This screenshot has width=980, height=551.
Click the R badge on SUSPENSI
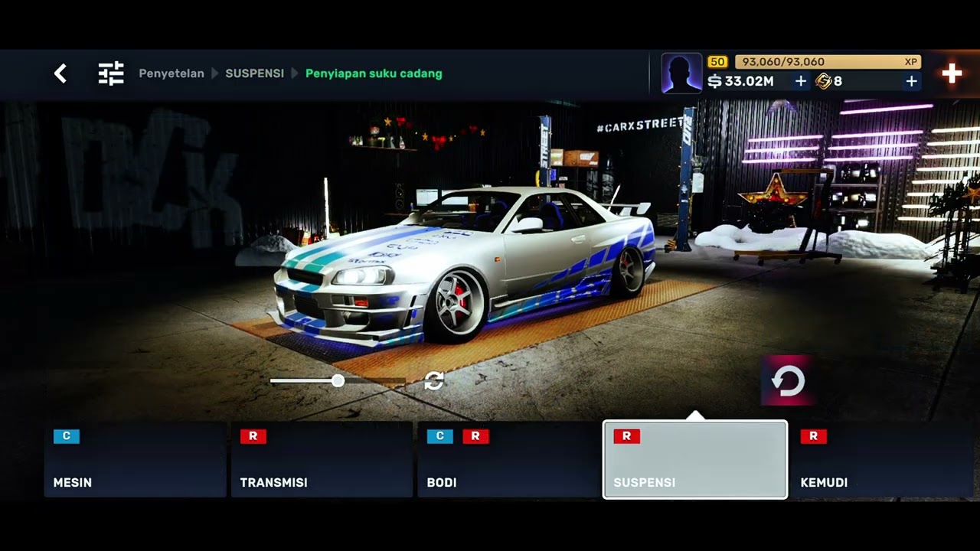pos(627,436)
